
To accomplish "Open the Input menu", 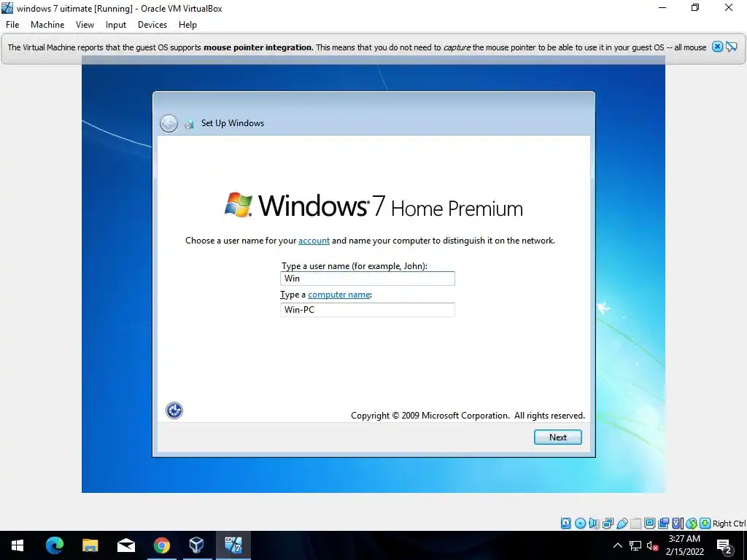I will (116, 25).
